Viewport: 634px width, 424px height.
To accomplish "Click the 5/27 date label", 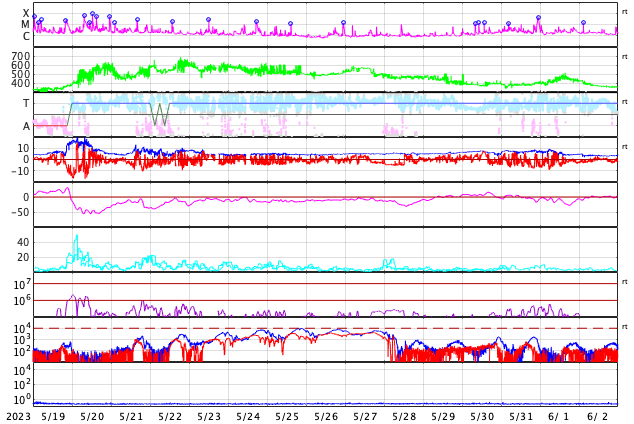I will (365, 416).
